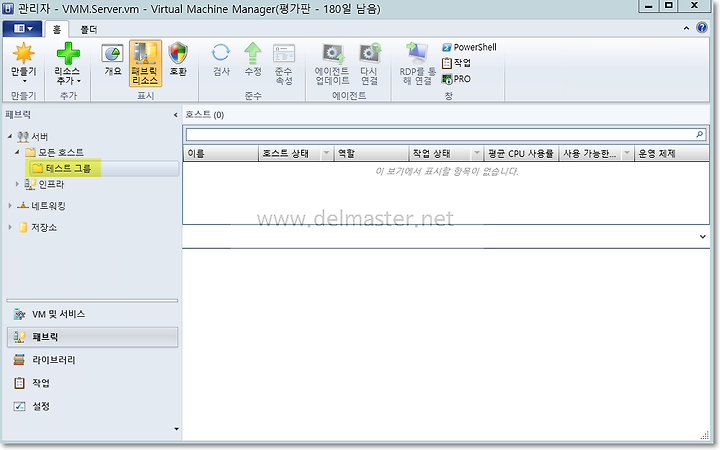
Task: Collapse the ribbon with the caret
Action: pos(686,28)
